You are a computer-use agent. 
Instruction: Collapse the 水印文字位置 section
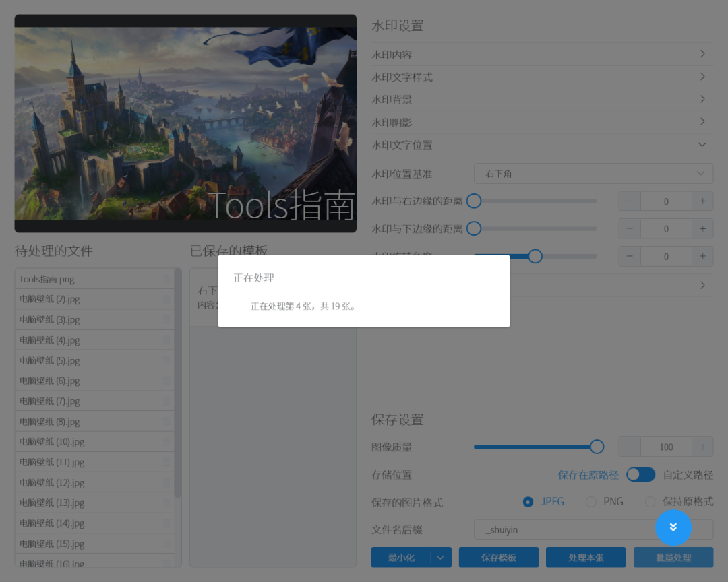pos(542,145)
